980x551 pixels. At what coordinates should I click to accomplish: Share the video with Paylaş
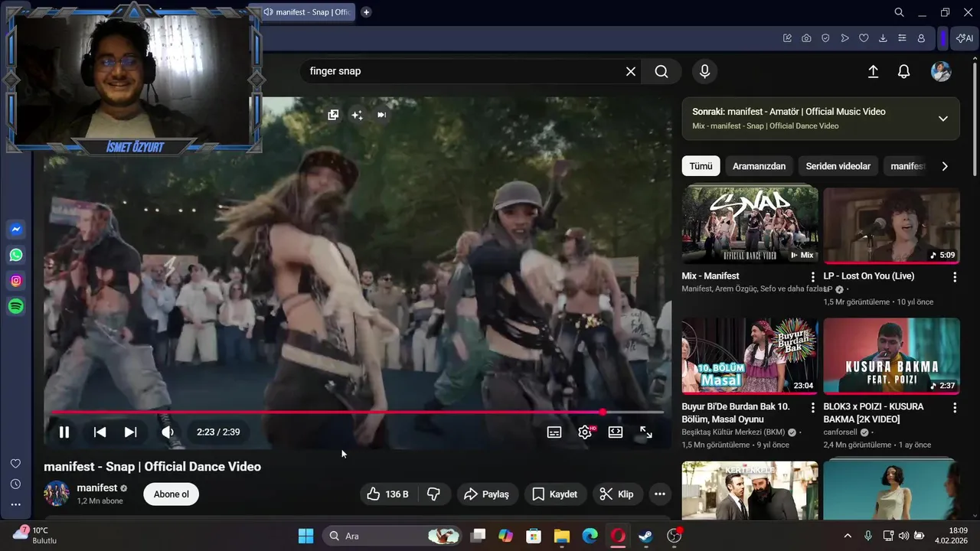[488, 494]
